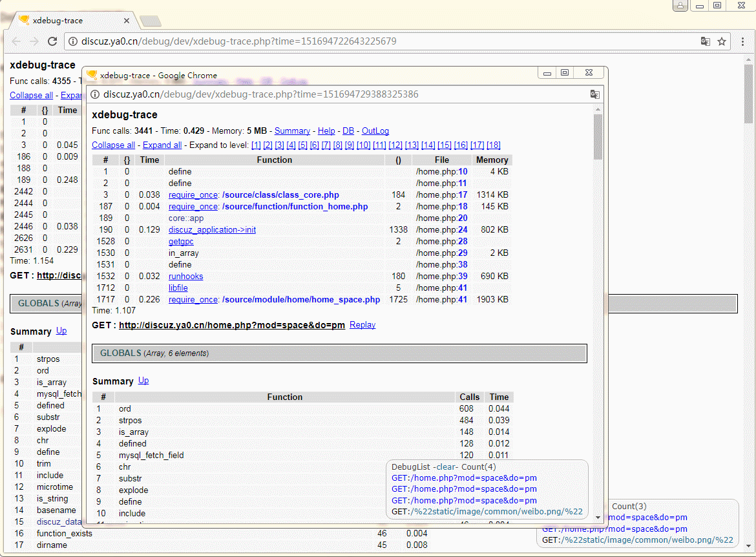Image resolution: width=756 pixels, height=557 pixels.
Task: Click translate icon in main address bar
Action: [x=706, y=41]
